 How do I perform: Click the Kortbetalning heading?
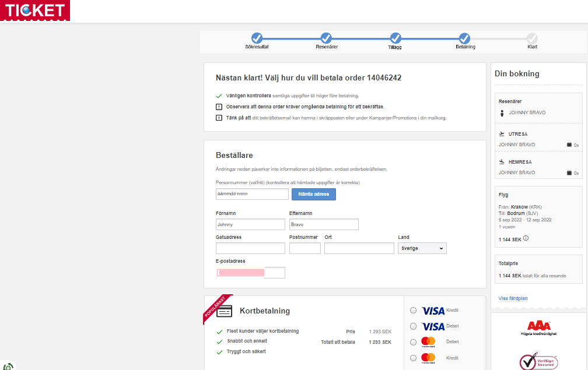pos(265,311)
